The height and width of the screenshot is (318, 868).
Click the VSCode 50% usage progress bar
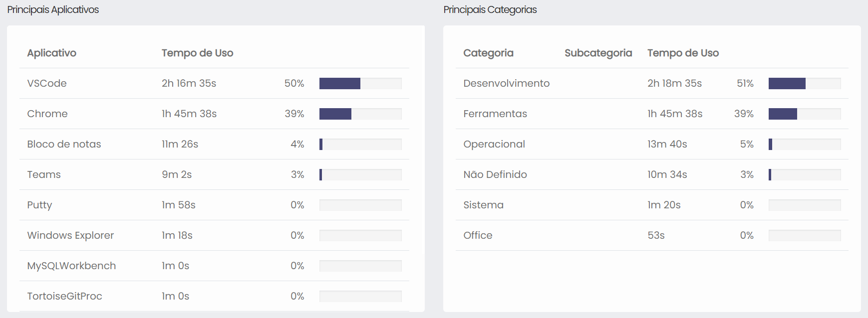360,83
